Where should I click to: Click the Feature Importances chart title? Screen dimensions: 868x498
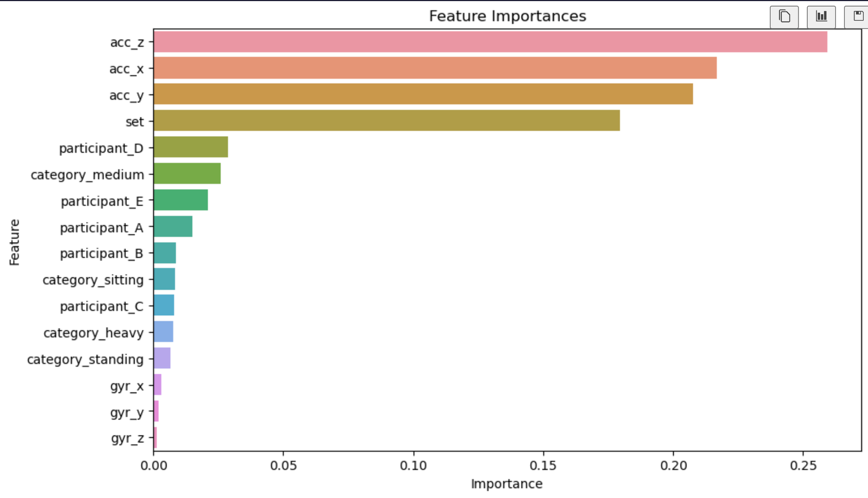[507, 16]
